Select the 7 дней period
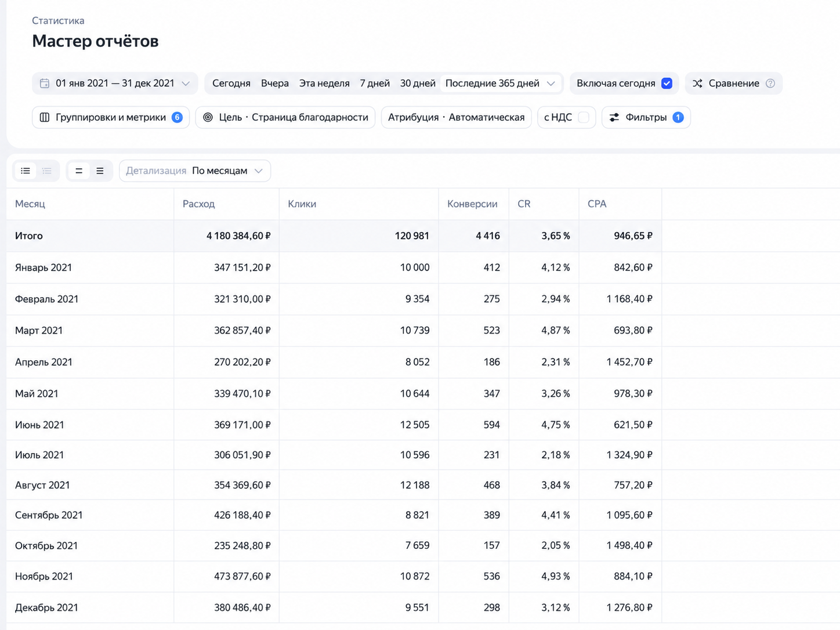 pyautogui.click(x=375, y=84)
